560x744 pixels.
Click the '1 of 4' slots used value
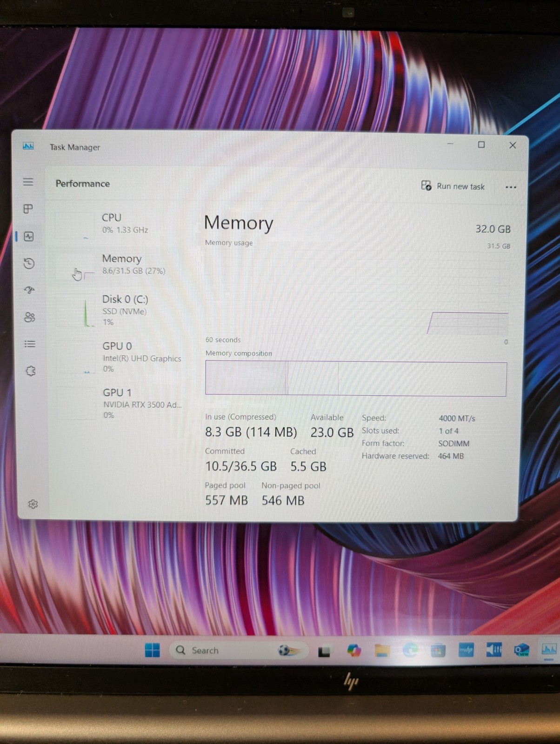coord(448,431)
